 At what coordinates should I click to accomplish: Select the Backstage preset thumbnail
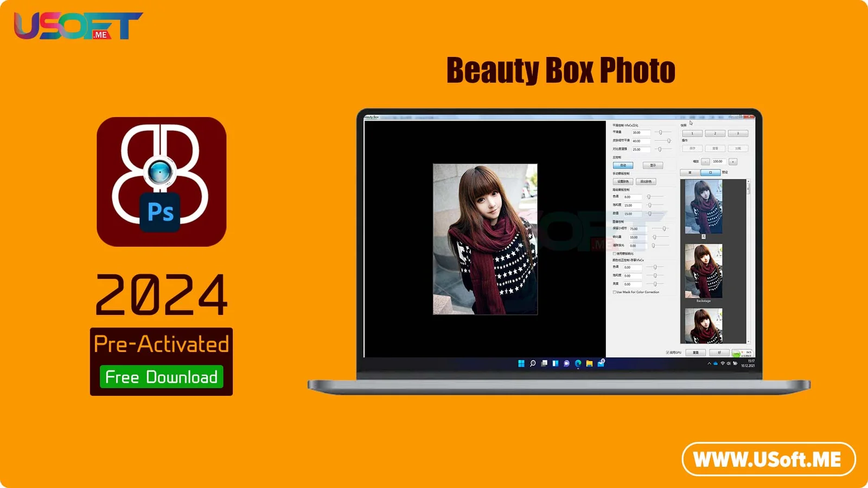coord(704,271)
